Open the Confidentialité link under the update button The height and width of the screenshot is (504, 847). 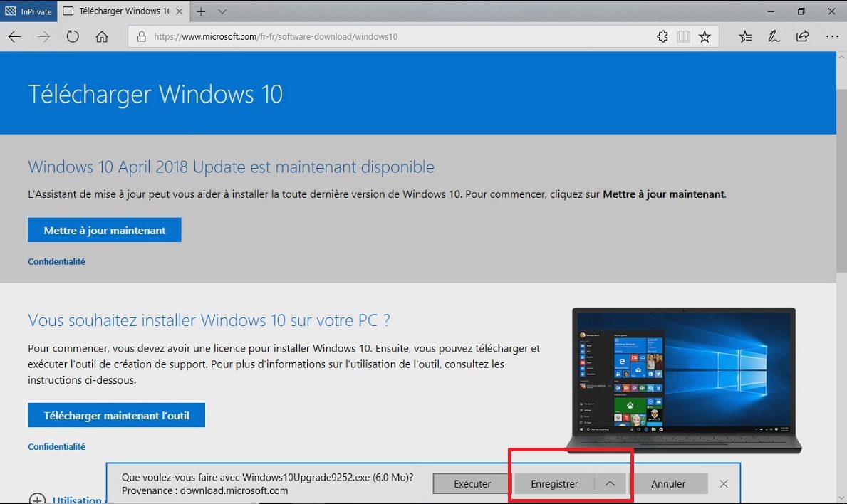[x=57, y=262]
